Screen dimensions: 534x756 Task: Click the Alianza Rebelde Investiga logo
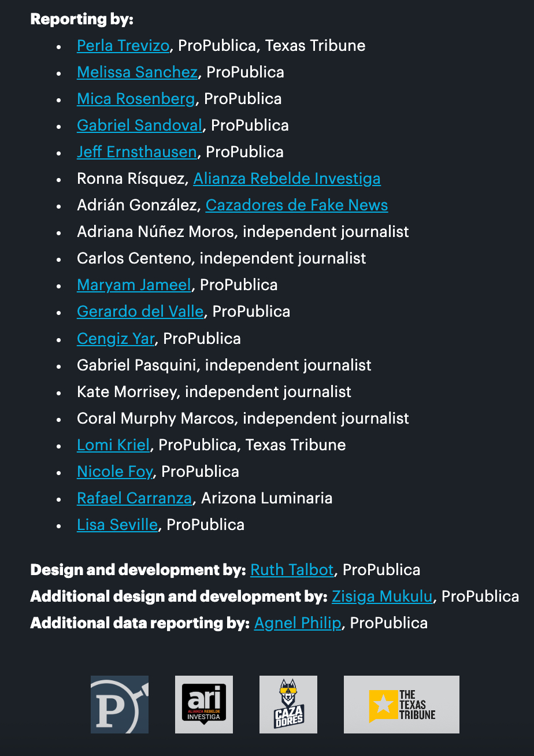204,704
